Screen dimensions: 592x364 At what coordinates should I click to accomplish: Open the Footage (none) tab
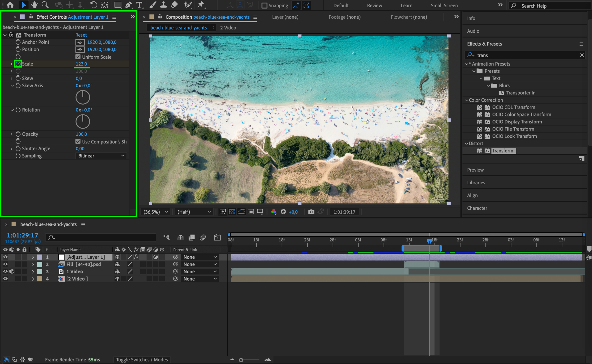tap(345, 17)
